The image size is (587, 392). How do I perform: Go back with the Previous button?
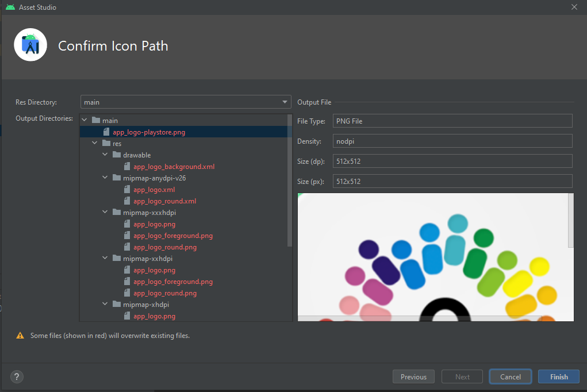[x=413, y=377]
